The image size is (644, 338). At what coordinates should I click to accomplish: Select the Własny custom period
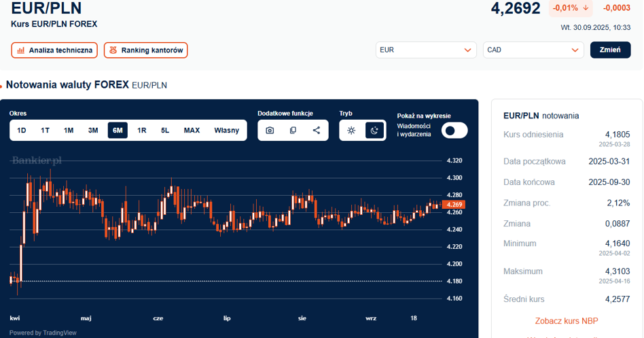(226, 131)
